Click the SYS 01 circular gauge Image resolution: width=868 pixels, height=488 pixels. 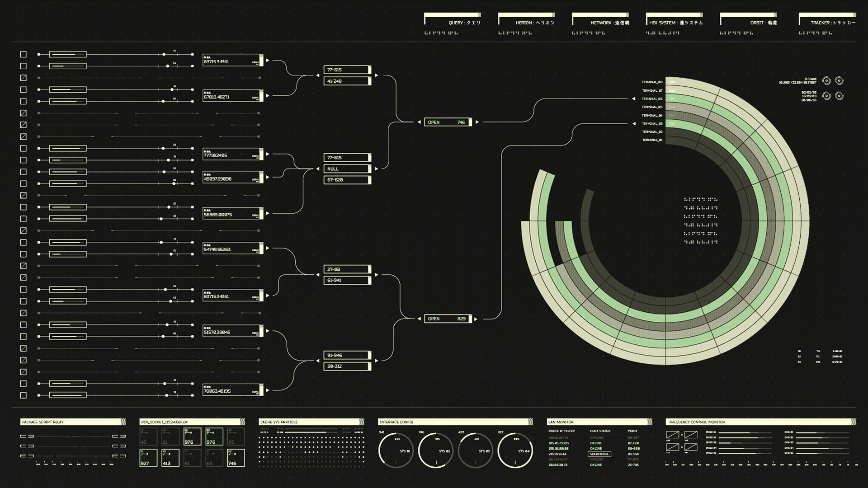tap(396, 451)
